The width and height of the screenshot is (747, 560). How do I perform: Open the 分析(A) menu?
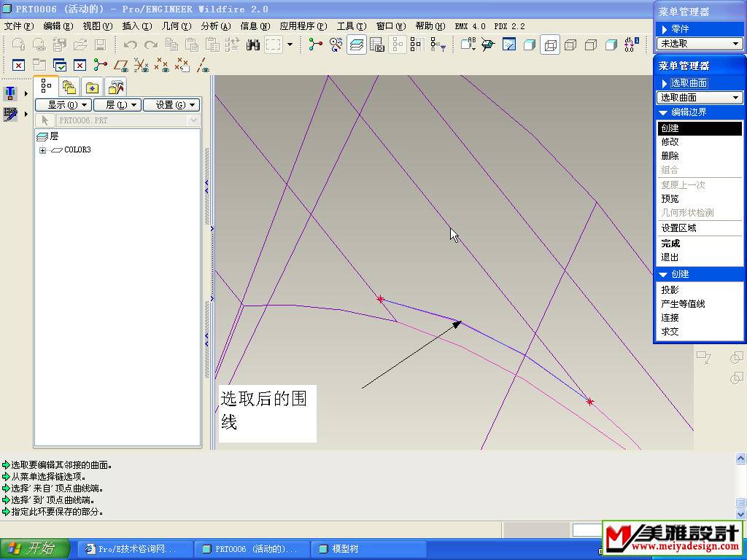pos(216,26)
